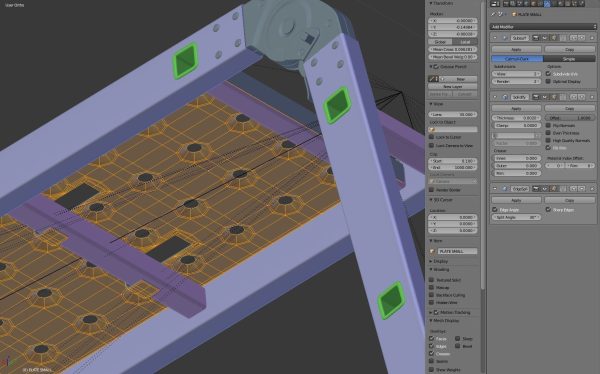Viewport: 600px width, 374px height.
Task: Expand the Display panel
Action: [430, 261]
